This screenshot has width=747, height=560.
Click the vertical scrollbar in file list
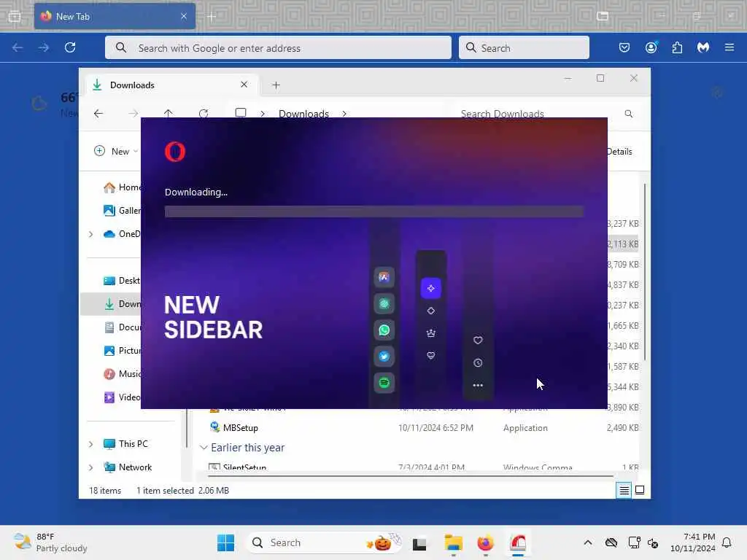tap(645, 271)
